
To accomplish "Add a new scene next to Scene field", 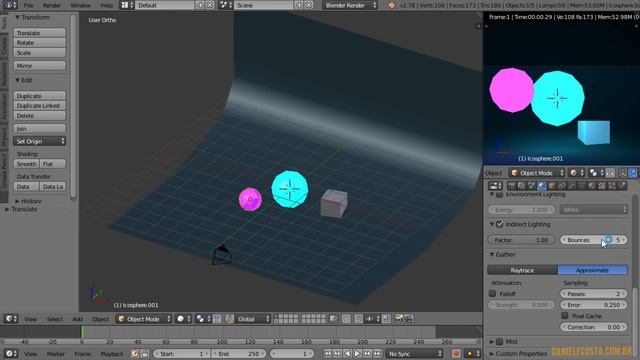I will pyautogui.click(x=299, y=5).
